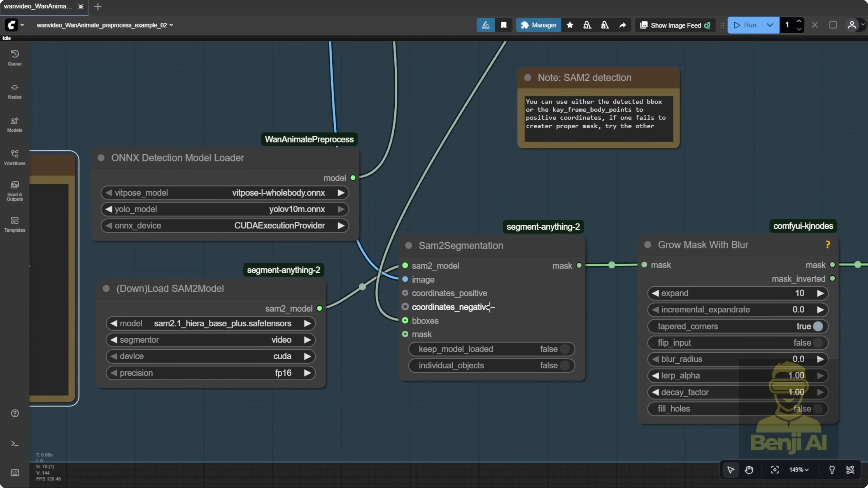
Task: Open the terminal panel via sidebar icon
Action: pos(14,443)
